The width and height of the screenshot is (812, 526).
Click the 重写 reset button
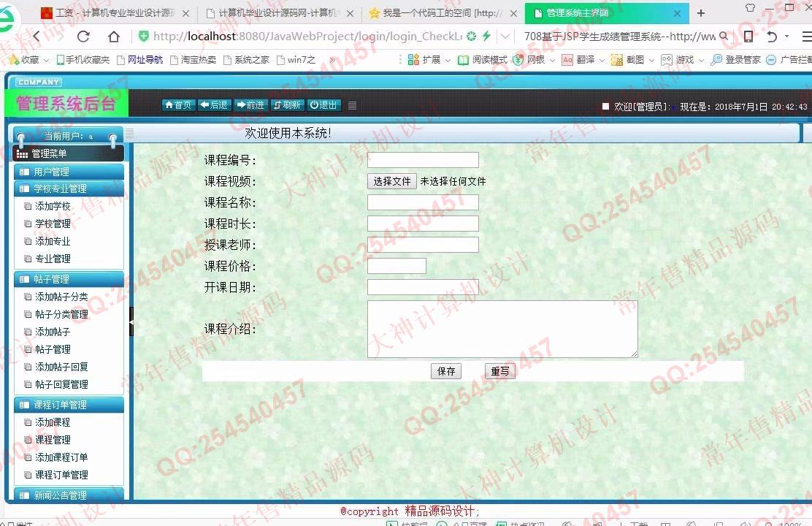(500, 371)
